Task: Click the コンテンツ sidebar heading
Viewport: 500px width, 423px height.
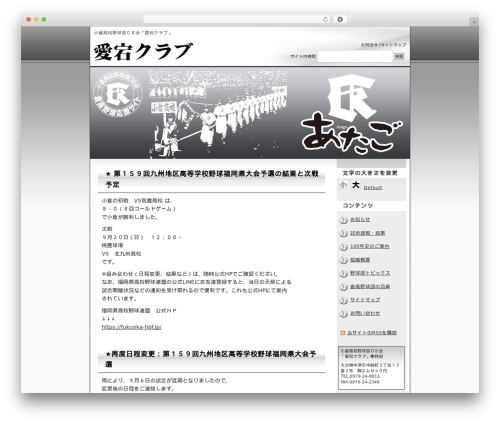Action: tap(358, 206)
